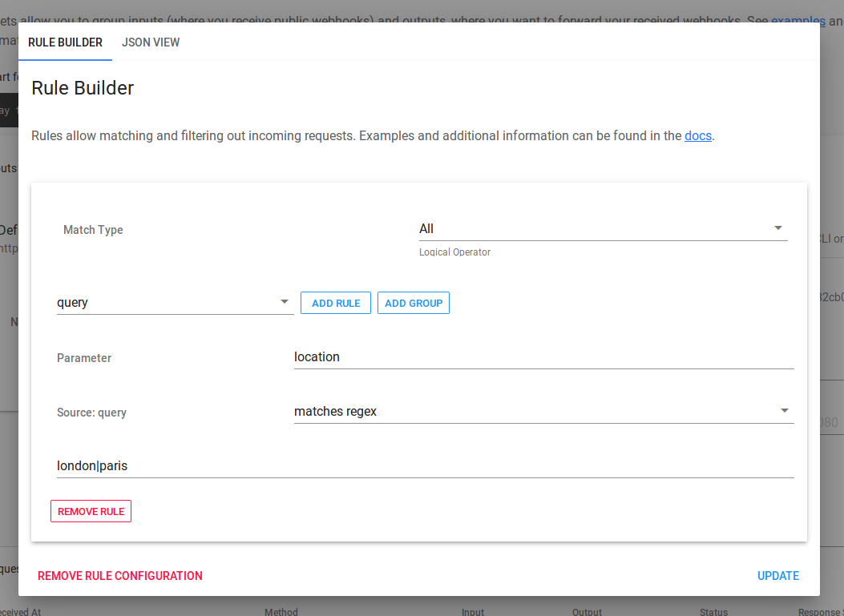Open the 'matches regex' comparison dropdown

tap(543, 411)
